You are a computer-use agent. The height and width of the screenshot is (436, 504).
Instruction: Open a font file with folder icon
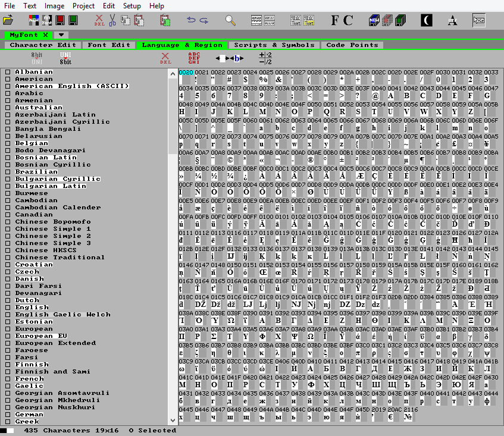pyautogui.click(x=8, y=20)
